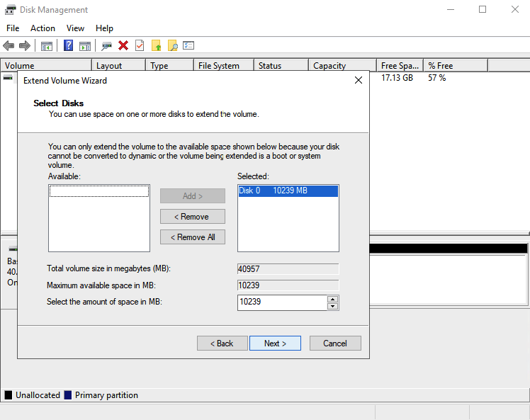Click the Show/Hide Action Pane icon

pyautogui.click(x=85, y=45)
